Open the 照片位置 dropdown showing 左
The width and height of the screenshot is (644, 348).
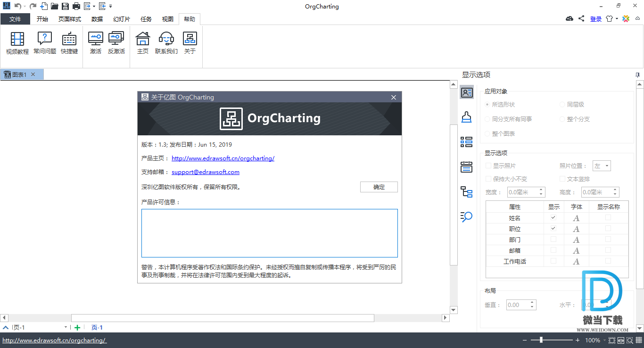pyautogui.click(x=601, y=166)
